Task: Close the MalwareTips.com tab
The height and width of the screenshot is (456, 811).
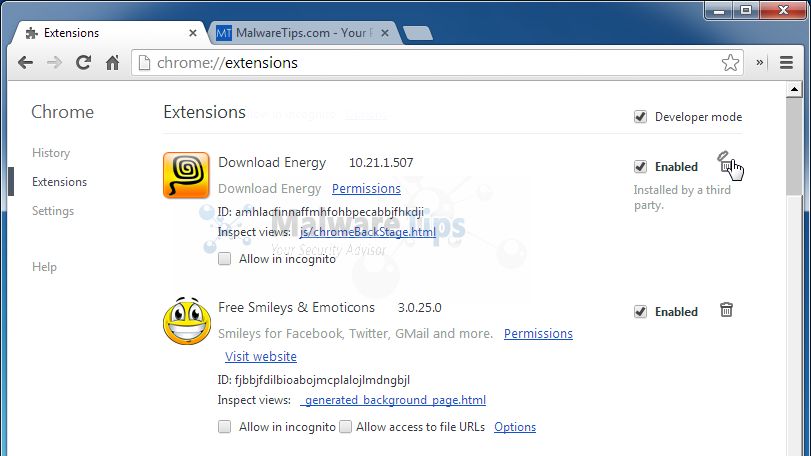Action: pyautogui.click(x=384, y=33)
